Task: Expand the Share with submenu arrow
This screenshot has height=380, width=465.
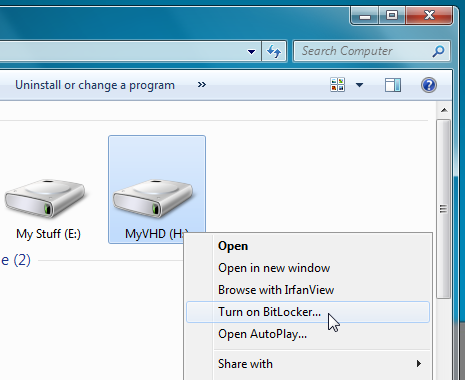Action: click(419, 363)
